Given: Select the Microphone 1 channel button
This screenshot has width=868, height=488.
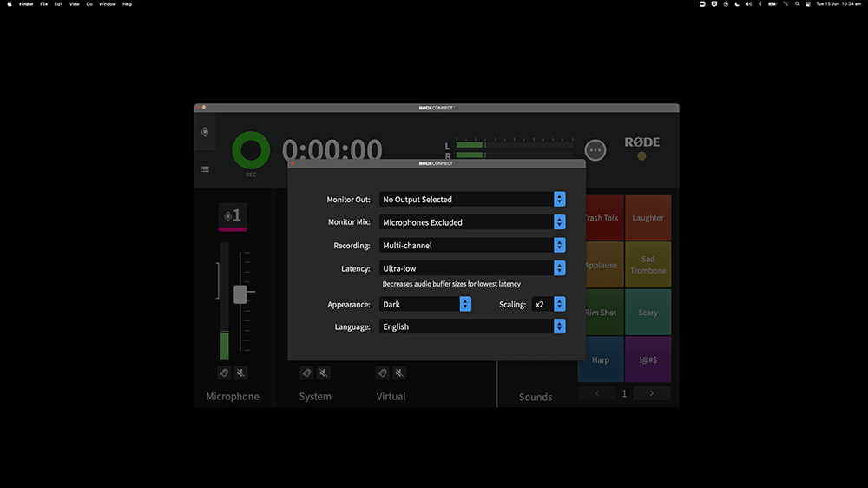Looking at the screenshot, I should click(x=233, y=215).
